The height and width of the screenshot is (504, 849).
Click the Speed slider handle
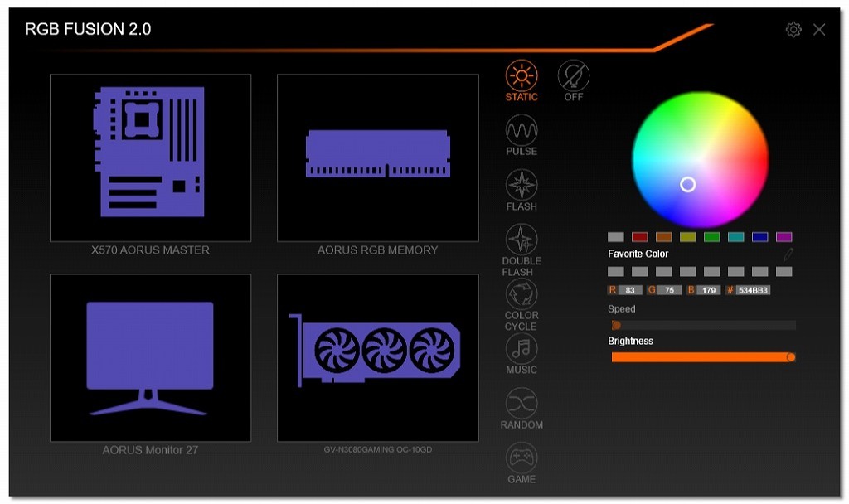pos(616,325)
